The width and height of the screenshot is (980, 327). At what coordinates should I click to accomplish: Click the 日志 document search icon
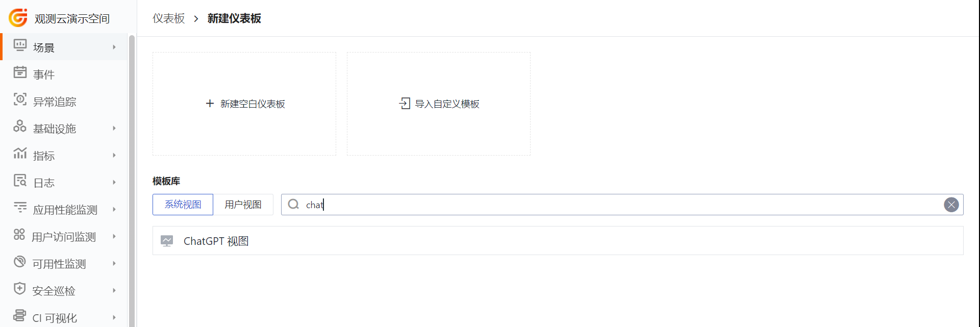click(x=20, y=180)
